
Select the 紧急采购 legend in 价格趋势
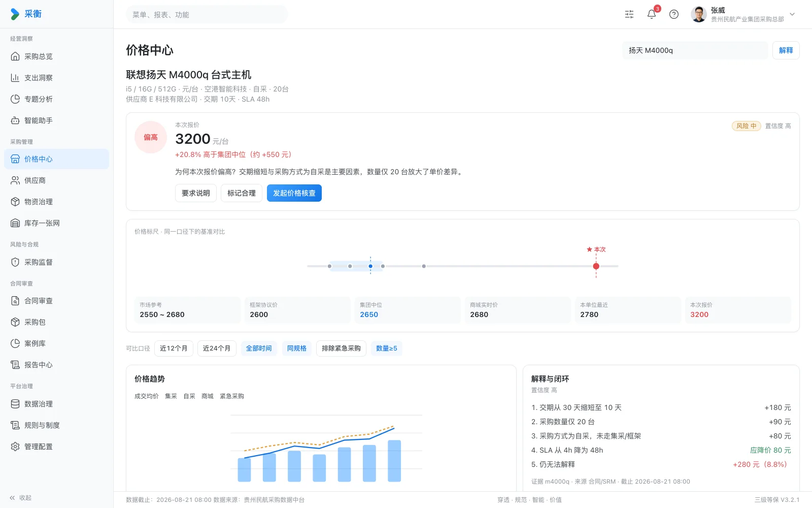point(232,396)
